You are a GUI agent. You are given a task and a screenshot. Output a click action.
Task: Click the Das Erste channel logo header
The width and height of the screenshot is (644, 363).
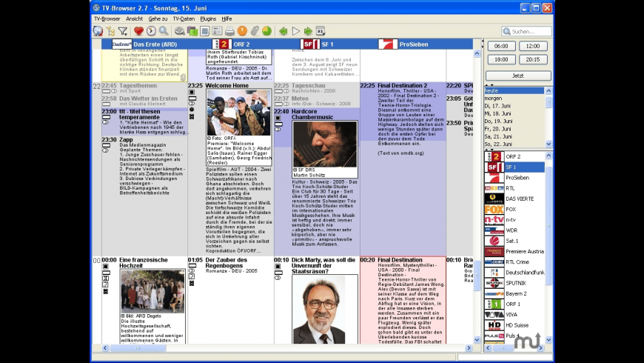tap(121, 44)
